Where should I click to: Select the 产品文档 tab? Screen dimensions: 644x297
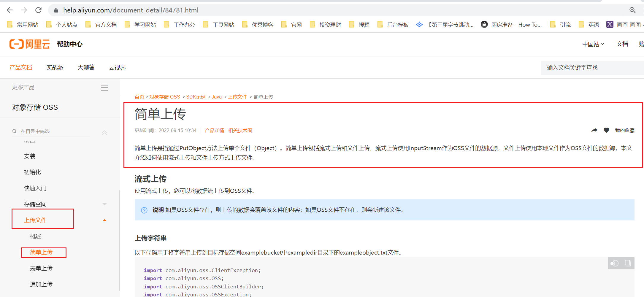pos(21,68)
